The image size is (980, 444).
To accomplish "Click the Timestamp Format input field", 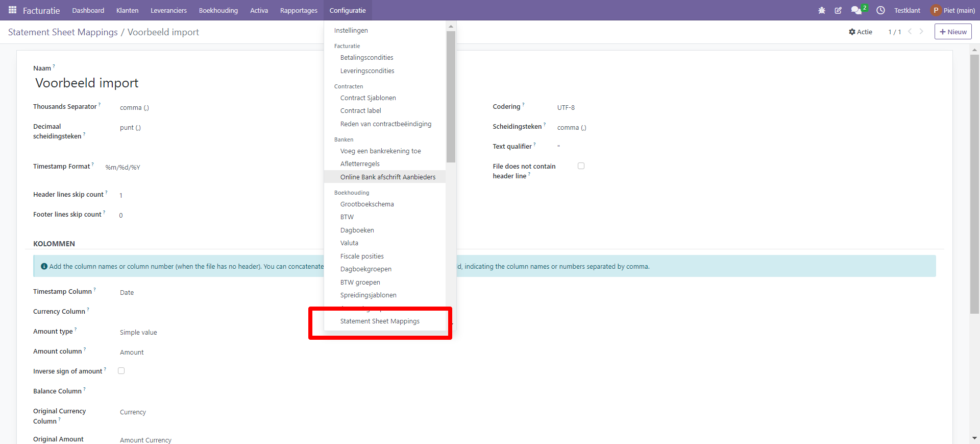I will [204, 168].
